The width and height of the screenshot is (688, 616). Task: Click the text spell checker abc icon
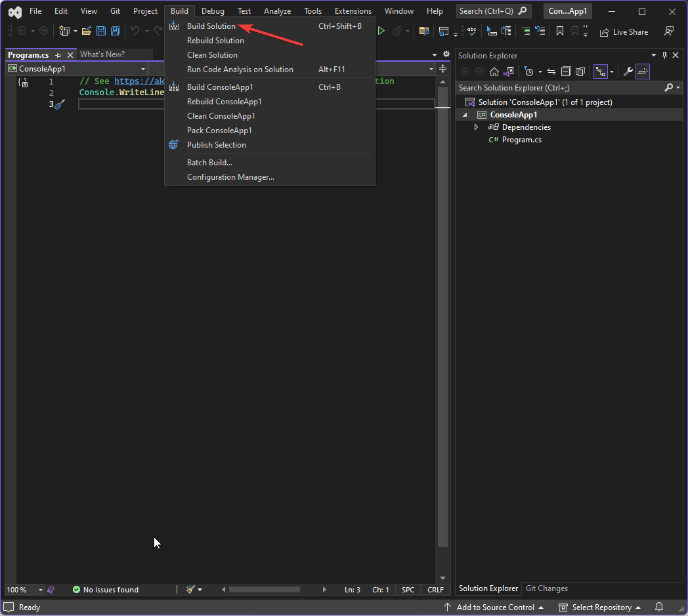coord(471,31)
